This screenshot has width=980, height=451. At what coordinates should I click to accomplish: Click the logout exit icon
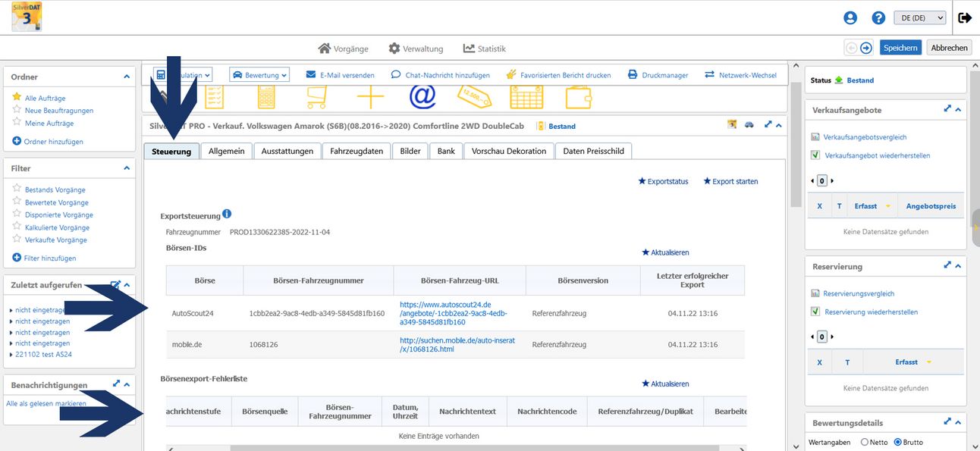965,18
